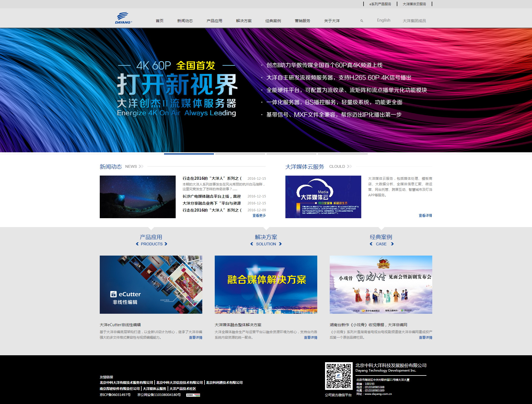Click the right arrow beside CASE
Image resolution: width=532 pixels, height=404 pixels.
(x=392, y=244)
